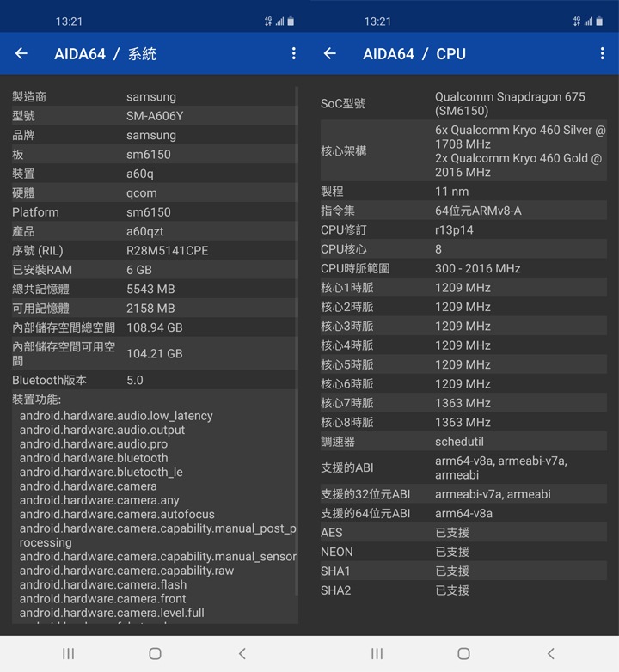Viewport: 619px width, 672px height.
Task: Select device value a60q
Action: [x=140, y=174]
